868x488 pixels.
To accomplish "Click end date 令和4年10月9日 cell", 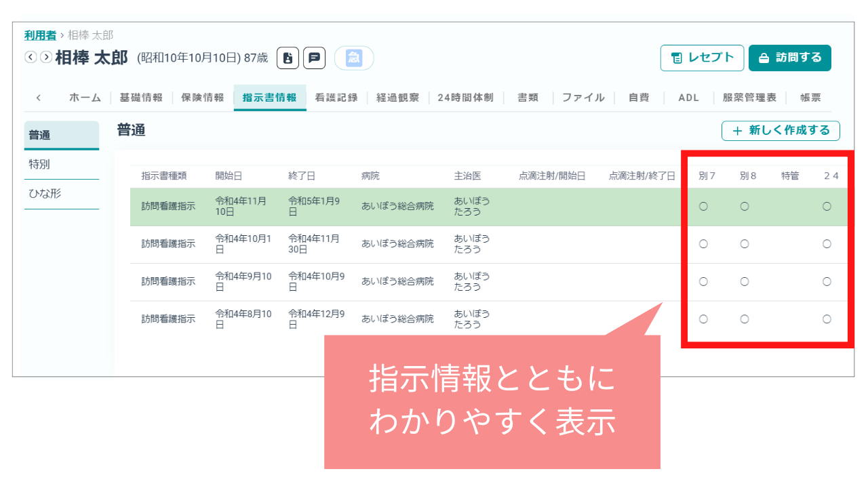I will [317, 282].
